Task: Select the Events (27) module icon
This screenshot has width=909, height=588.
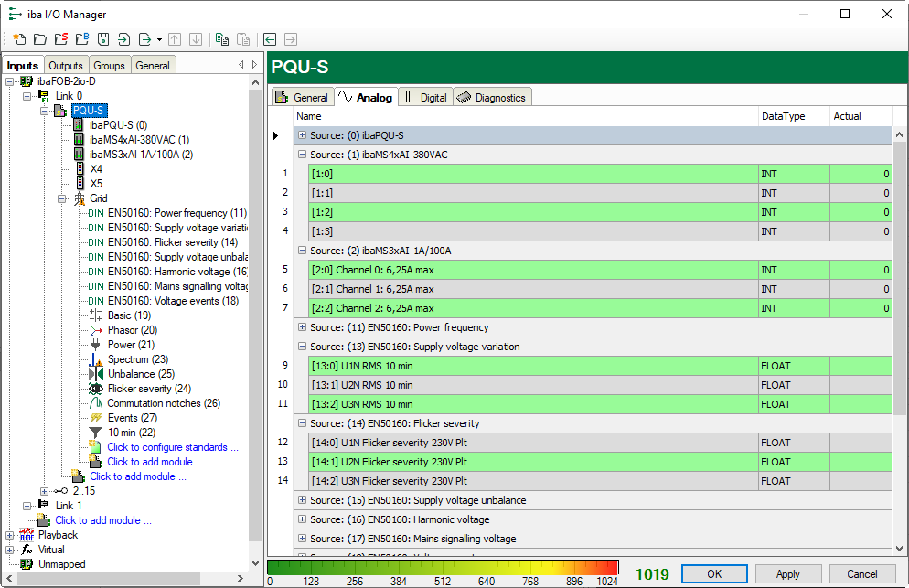Action: pyautogui.click(x=96, y=418)
